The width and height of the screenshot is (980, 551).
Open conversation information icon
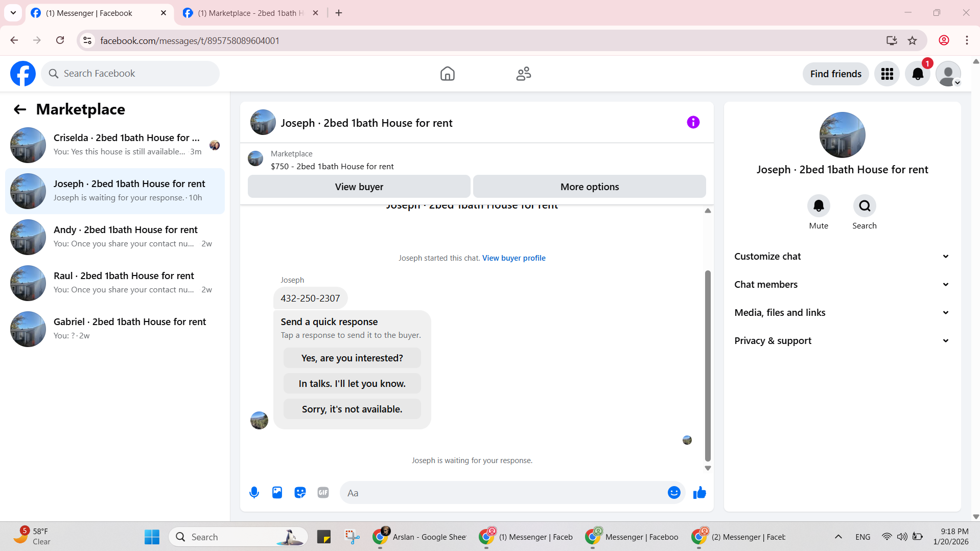click(x=693, y=122)
